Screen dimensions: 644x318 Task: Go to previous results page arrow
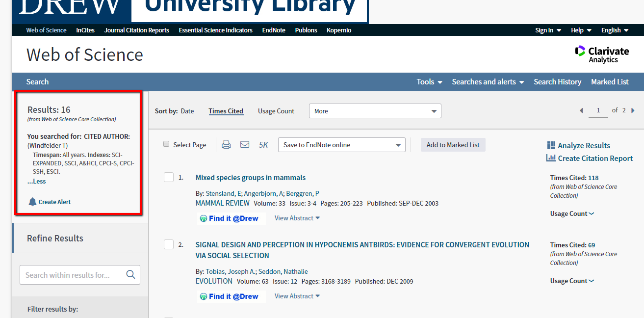click(582, 110)
